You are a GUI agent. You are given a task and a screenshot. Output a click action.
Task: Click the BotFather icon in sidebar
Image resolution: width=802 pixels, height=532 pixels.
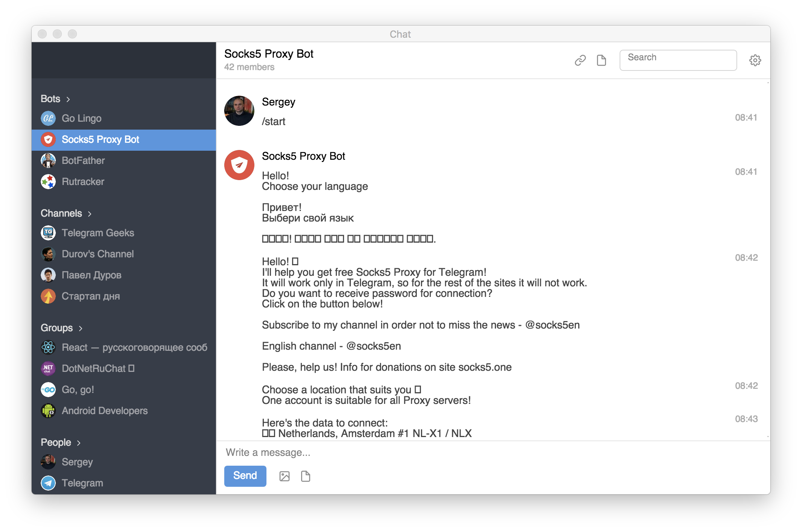click(48, 160)
